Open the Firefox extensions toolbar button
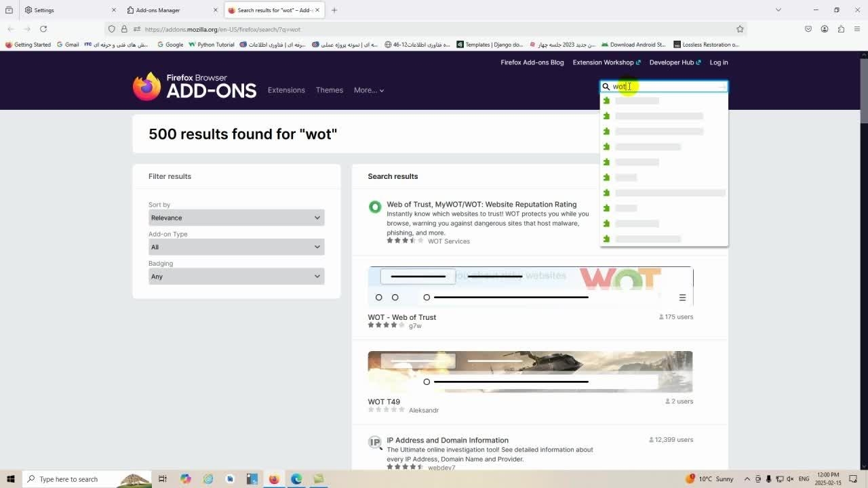 pyautogui.click(x=841, y=29)
